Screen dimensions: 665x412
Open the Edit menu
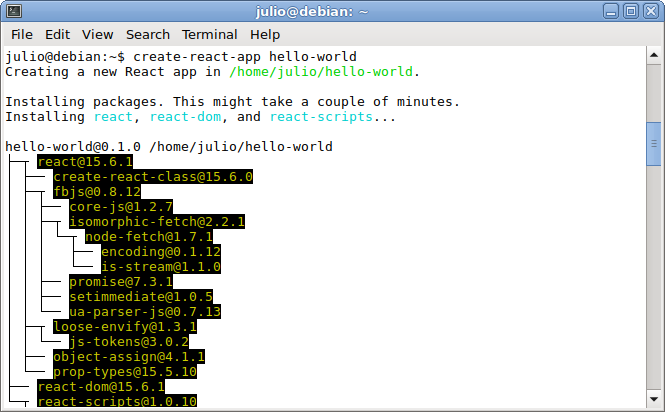[x=57, y=34]
